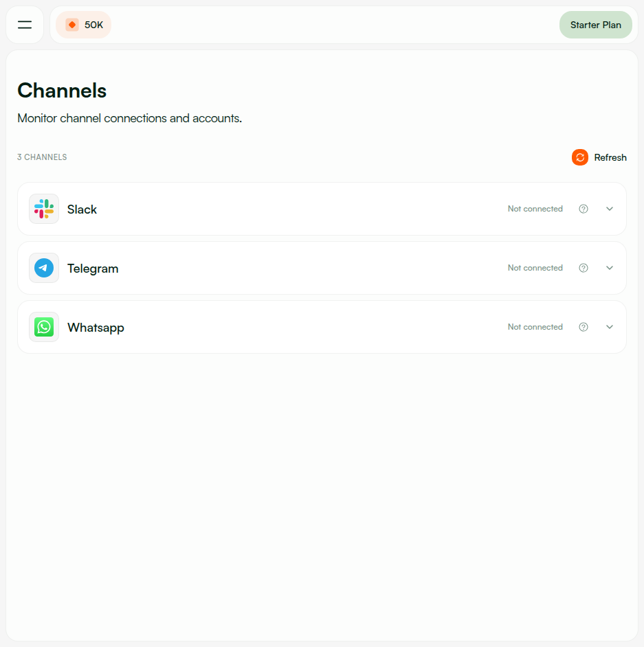Click the 50K credits badge icon
This screenshot has height=647, width=644.
72,23
